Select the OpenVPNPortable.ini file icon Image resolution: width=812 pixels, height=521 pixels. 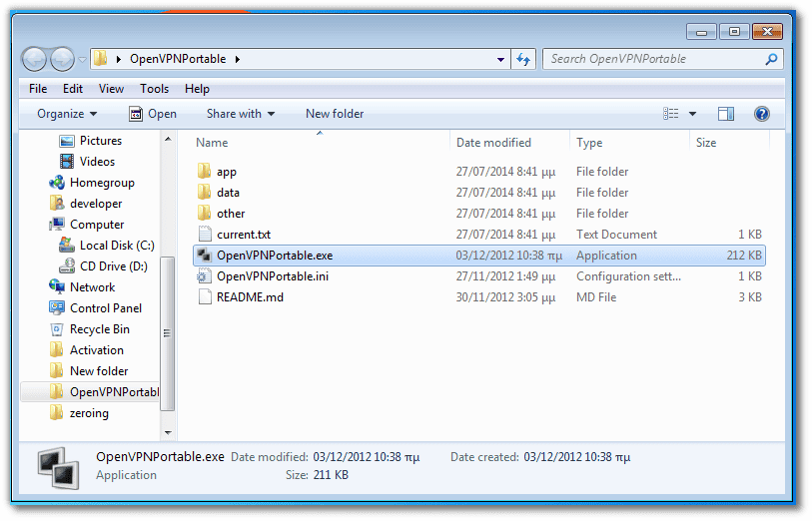tap(205, 276)
